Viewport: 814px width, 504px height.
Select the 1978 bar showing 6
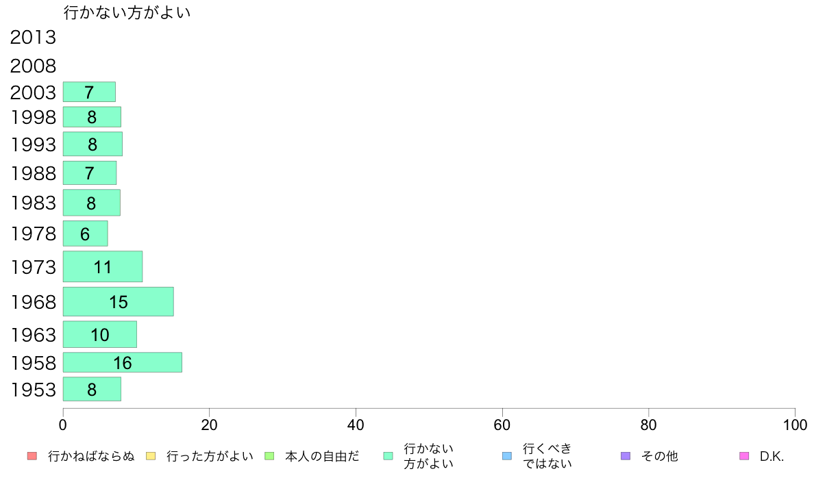[x=86, y=234]
